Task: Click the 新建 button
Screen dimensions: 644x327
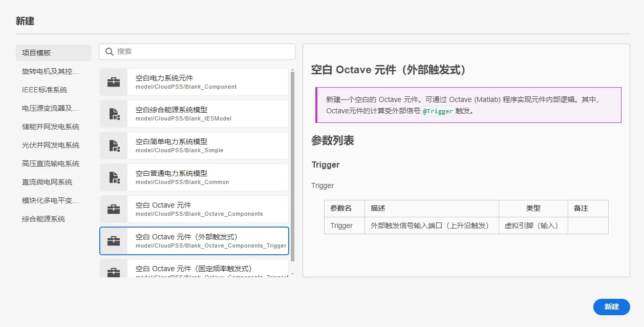Action: [x=611, y=307]
